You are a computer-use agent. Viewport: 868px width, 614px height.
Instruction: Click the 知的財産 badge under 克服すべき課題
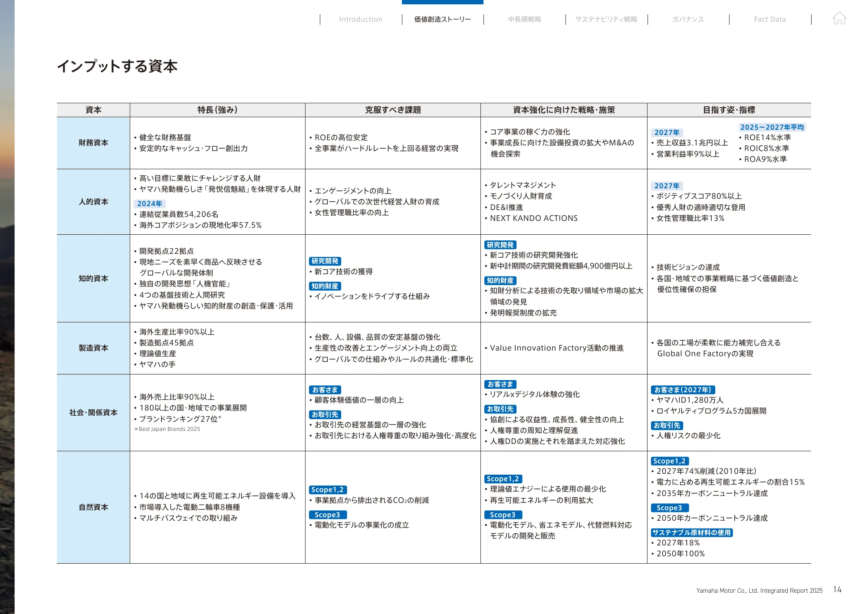pos(325,286)
